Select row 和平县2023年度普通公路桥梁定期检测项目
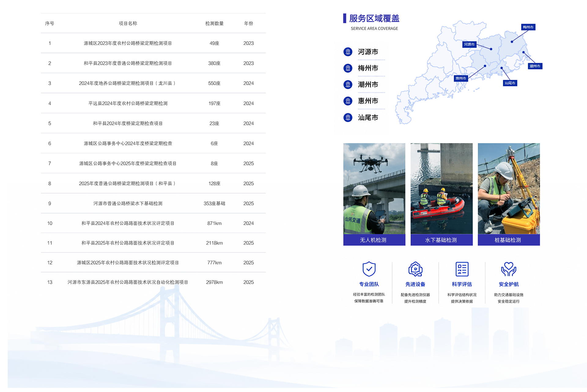Screen dimensions: 587x392 (x=153, y=63)
